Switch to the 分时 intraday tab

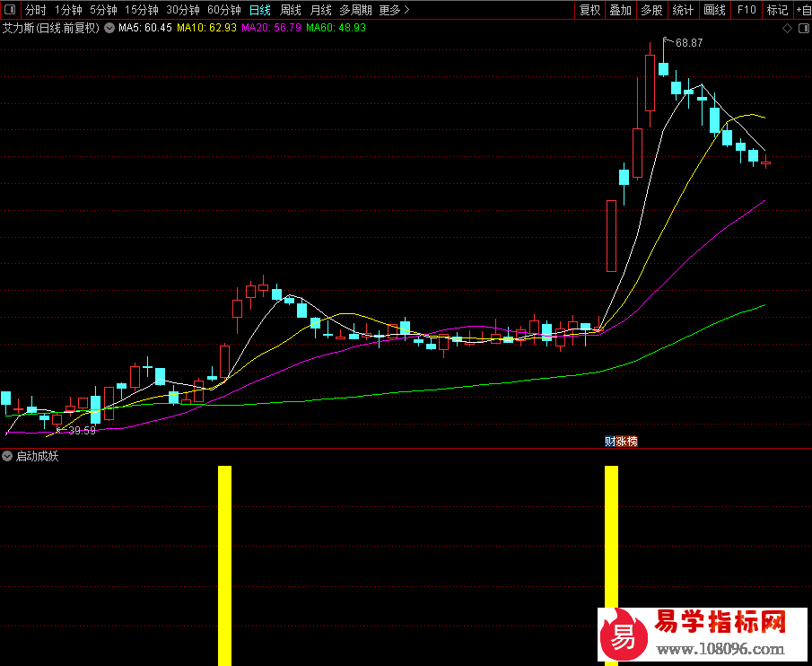pos(34,10)
